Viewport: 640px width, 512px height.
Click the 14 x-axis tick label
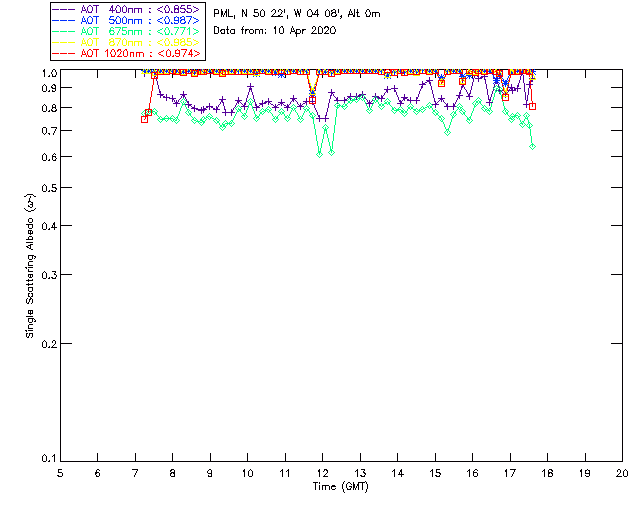[398, 474]
